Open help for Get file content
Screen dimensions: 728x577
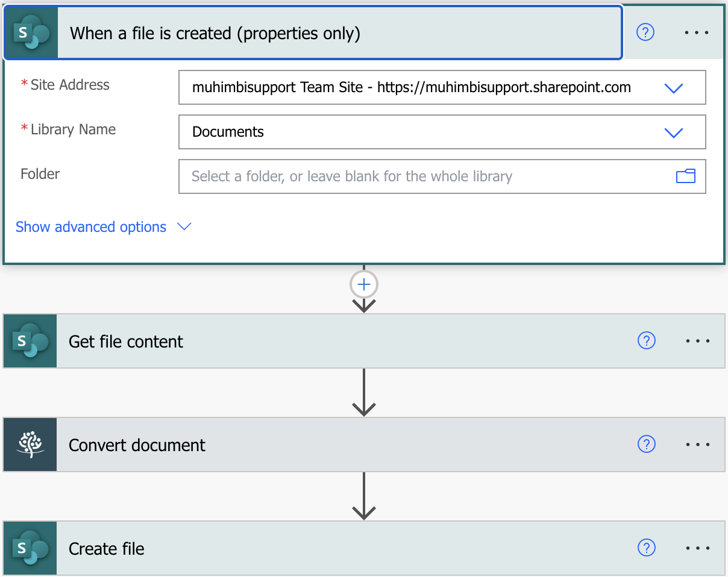pyautogui.click(x=646, y=341)
